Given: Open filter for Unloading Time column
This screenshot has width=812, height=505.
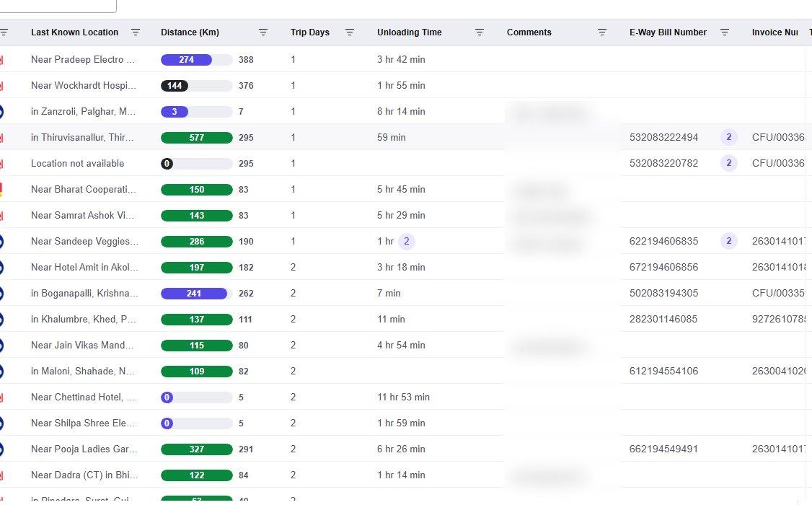Looking at the screenshot, I should 480,32.
